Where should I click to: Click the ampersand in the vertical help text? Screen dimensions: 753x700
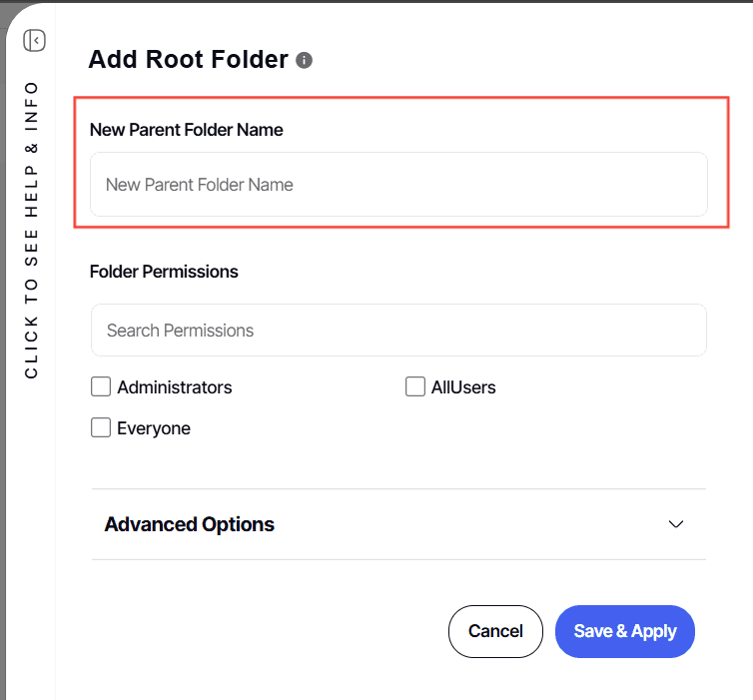[x=32, y=149]
